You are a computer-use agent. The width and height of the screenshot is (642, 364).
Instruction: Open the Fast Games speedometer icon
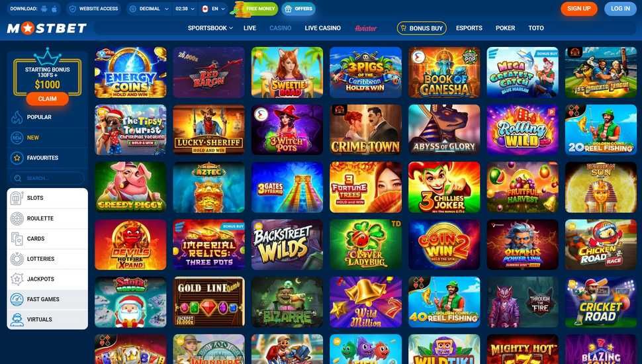tap(17, 299)
